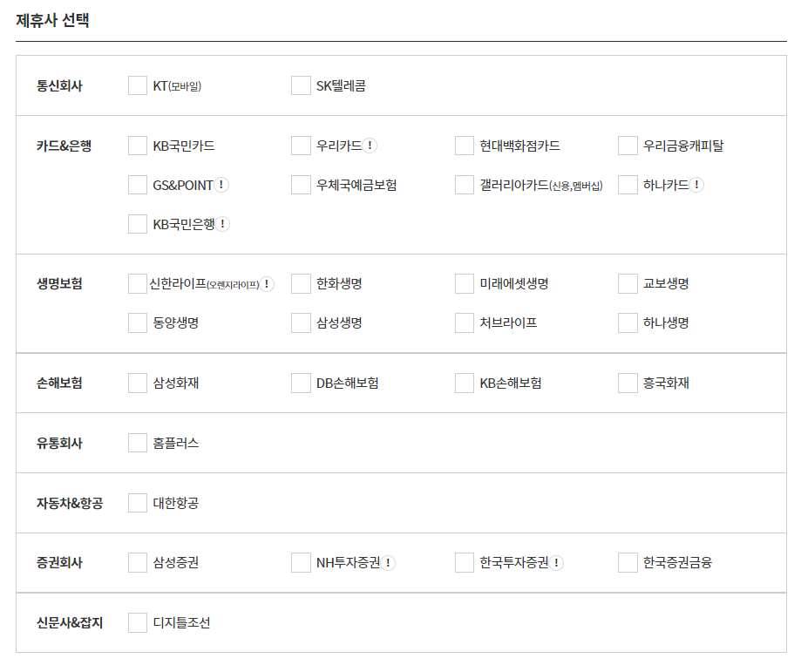Tick the 우리금융캐피탈 checkbox
Screen dimensions: 801x672
tap(628, 146)
